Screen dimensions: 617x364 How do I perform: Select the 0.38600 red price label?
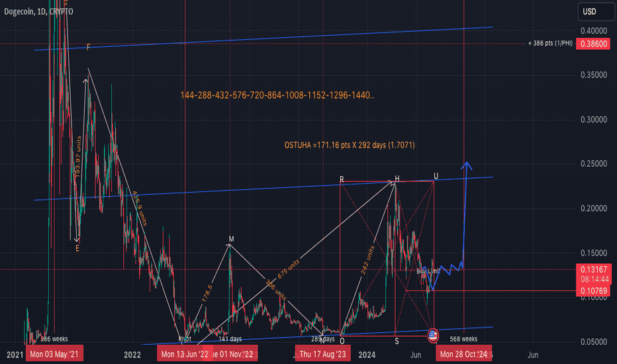(x=593, y=44)
